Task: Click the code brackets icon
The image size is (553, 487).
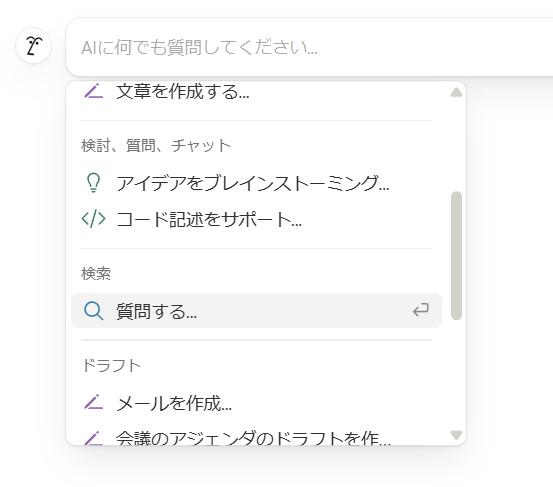Action: click(93, 219)
